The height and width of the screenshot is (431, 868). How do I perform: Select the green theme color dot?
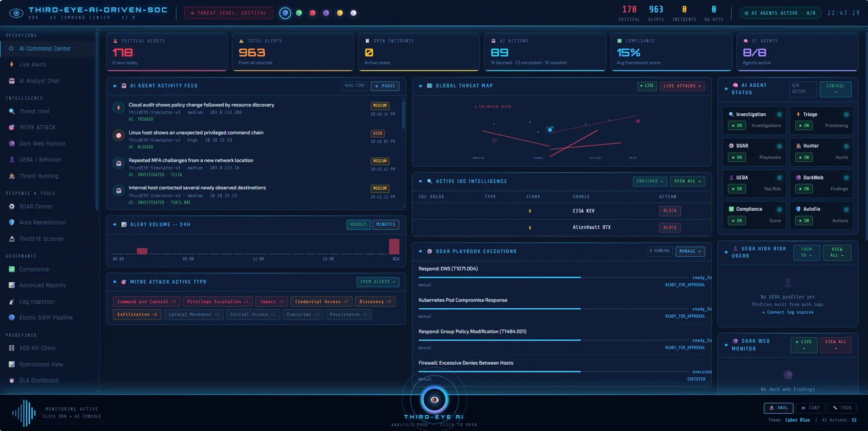[x=299, y=13]
